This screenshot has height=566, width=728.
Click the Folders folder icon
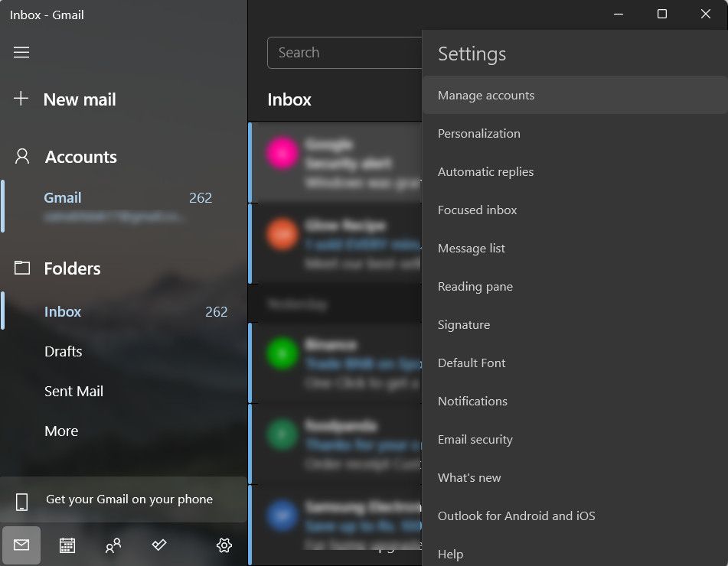point(22,268)
